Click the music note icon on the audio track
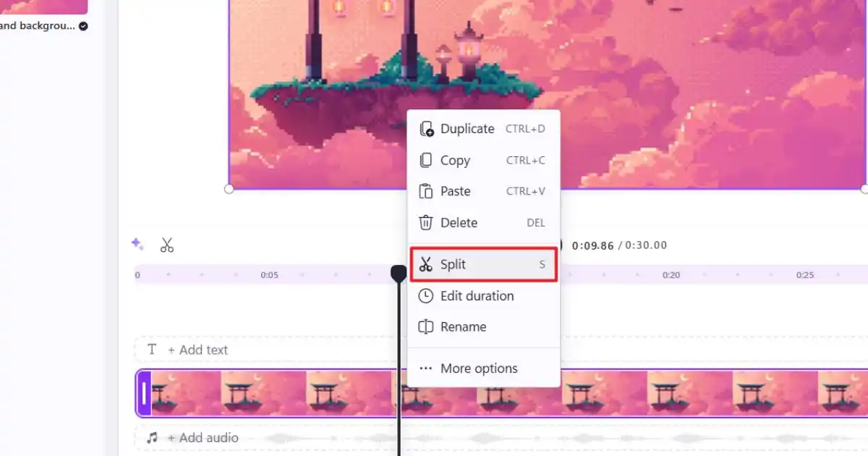Screen dimensions: 868x456 coord(152,438)
